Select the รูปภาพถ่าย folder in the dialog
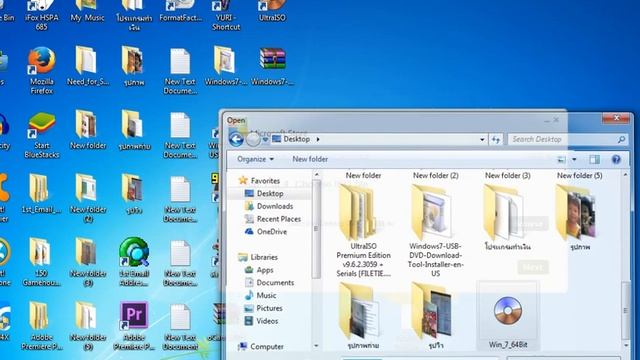640x360 pixels. [x=363, y=316]
